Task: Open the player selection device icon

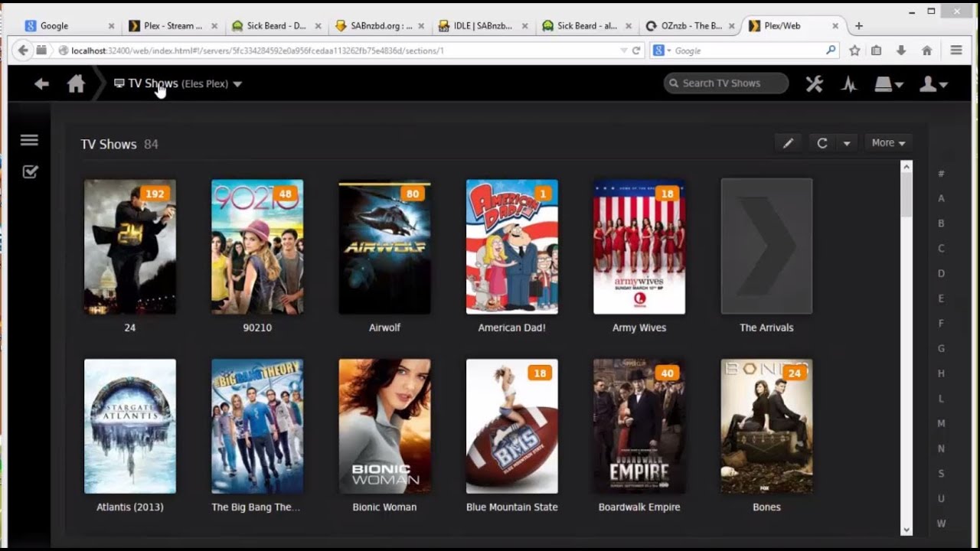Action: (x=889, y=84)
